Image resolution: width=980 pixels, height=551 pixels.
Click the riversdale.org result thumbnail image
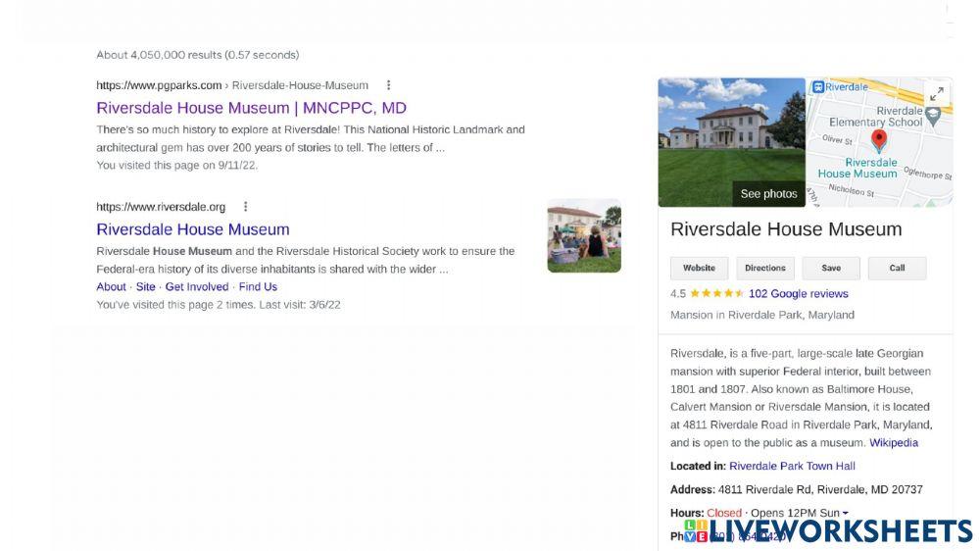click(584, 236)
